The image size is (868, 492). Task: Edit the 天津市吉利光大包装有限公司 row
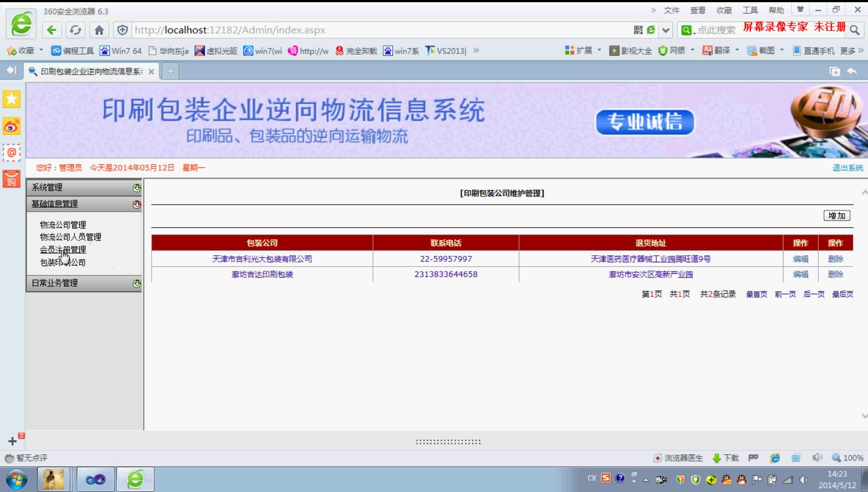(800, 259)
